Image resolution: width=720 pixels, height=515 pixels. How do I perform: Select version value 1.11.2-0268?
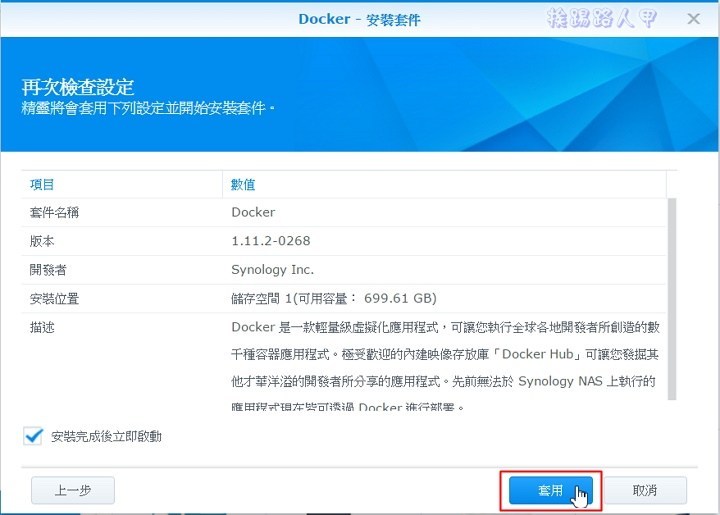[x=271, y=241]
